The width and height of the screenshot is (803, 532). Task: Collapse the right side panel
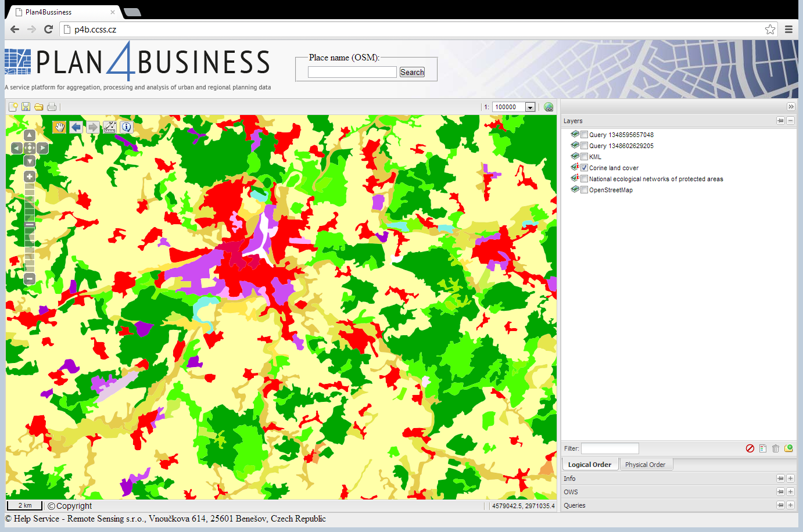point(791,107)
